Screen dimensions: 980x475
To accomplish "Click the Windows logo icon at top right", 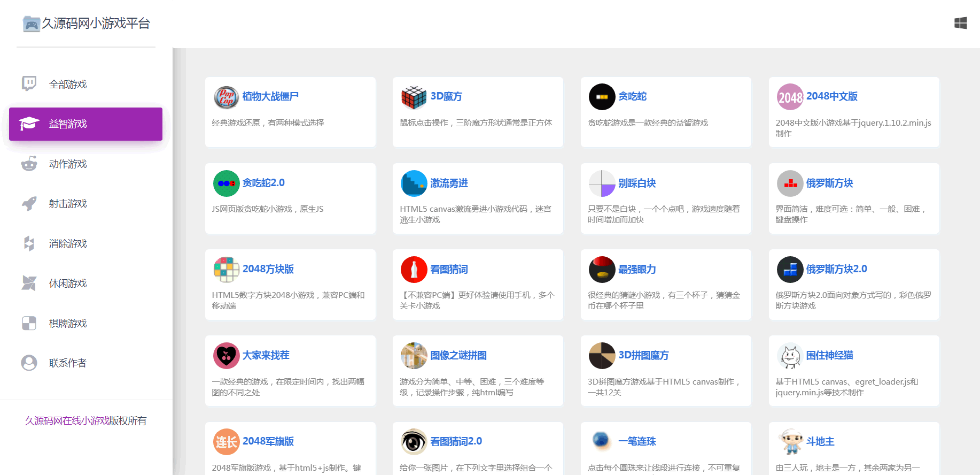I will pyautogui.click(x=960, y=23).
